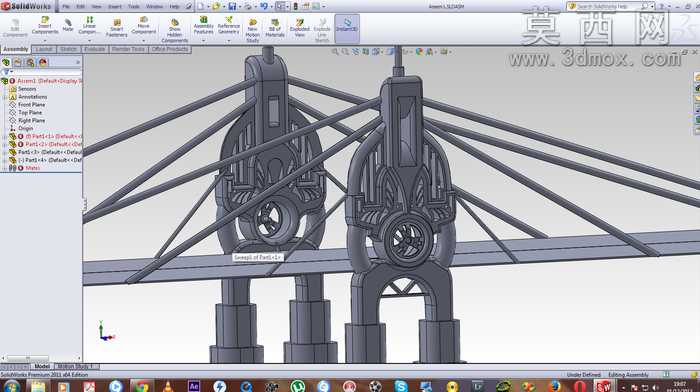
Task: Click the Zoom to Fit icon
Action: pos(335,52)
